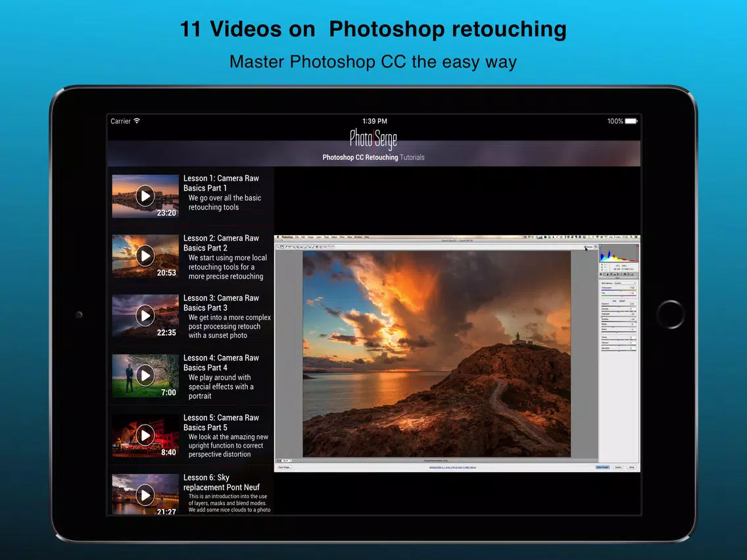The height and width of the screenshot is (560, 747).
Task: Click the '11 Videos on Photoshop retouching' headline
Action: (373, 29)
